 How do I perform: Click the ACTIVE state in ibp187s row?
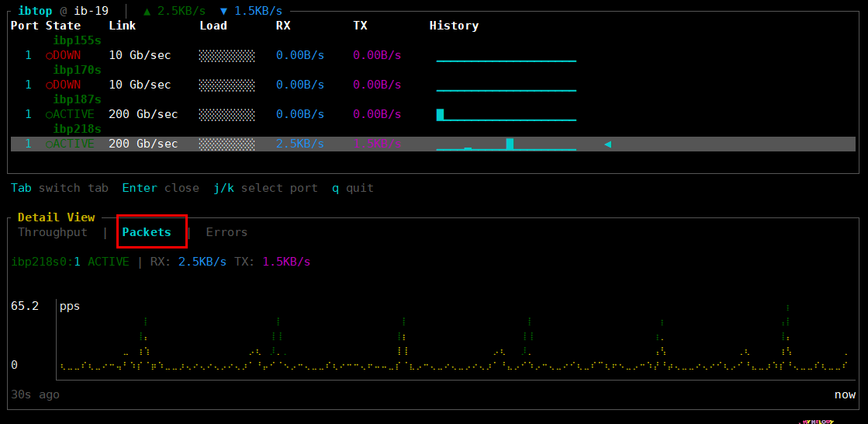coord(74,114)
